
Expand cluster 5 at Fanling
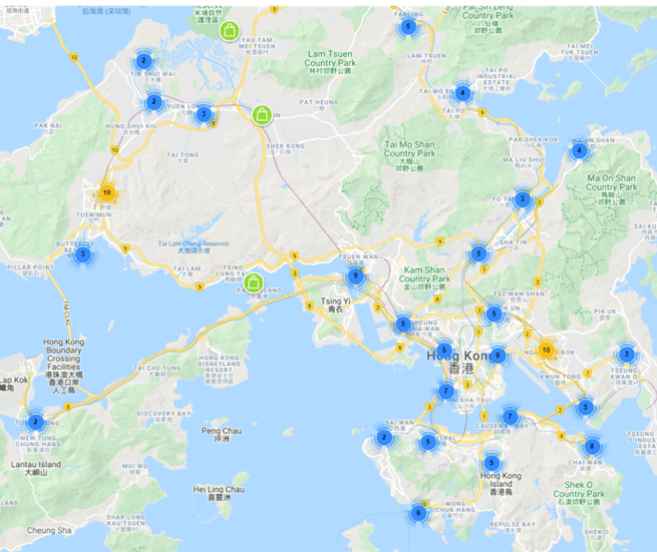408,28
